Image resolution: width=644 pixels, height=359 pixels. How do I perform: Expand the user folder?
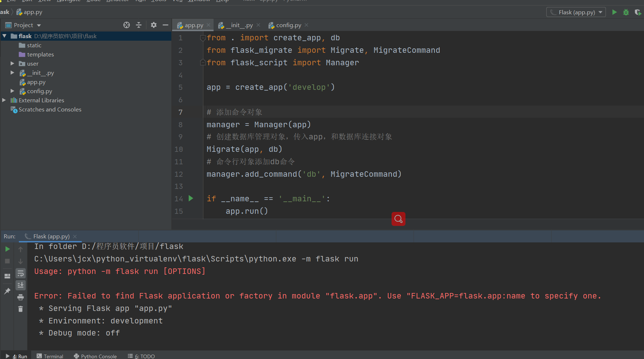[12, 63]
